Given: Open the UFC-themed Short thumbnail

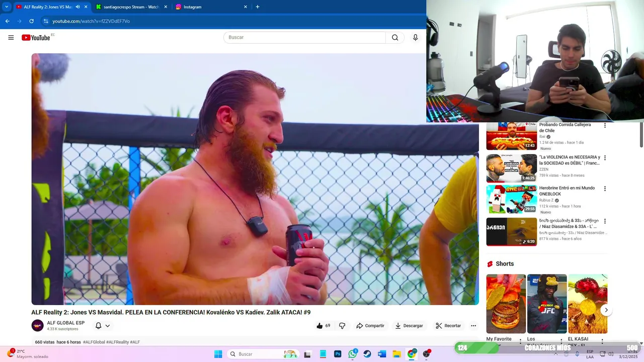Looking at the screenshot, I should [547, 304].
